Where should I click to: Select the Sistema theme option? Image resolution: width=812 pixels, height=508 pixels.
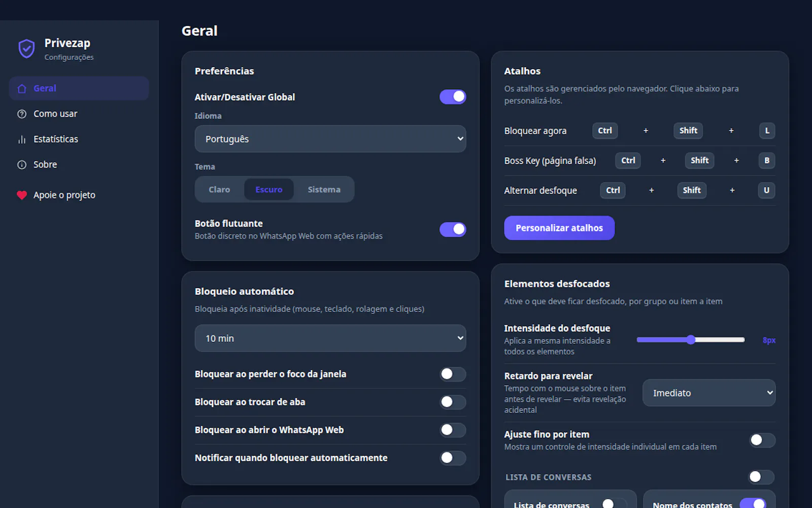(324, 189)
